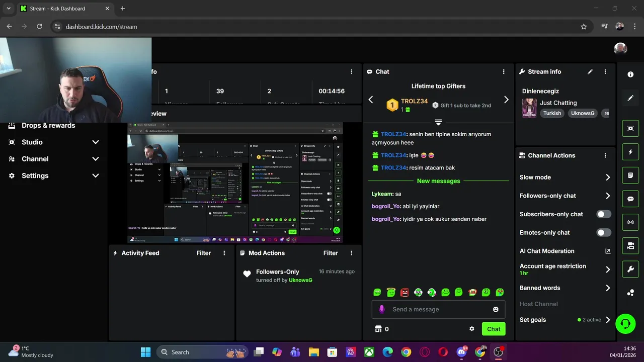
Task: Bookmark this page with the star icon
Action: tap(584, 27)
